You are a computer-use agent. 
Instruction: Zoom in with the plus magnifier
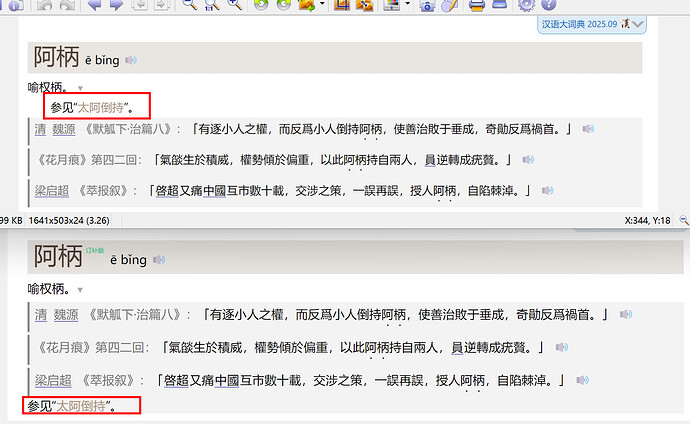pos(235,5)
